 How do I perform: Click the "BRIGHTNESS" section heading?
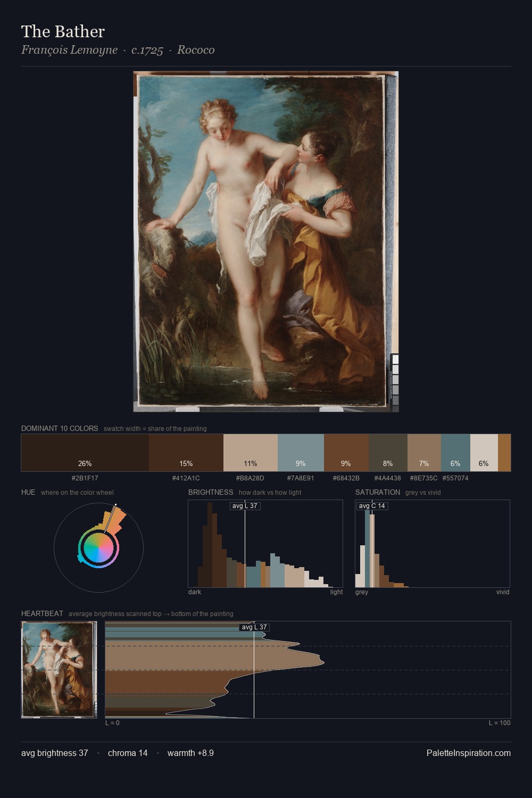211,492
